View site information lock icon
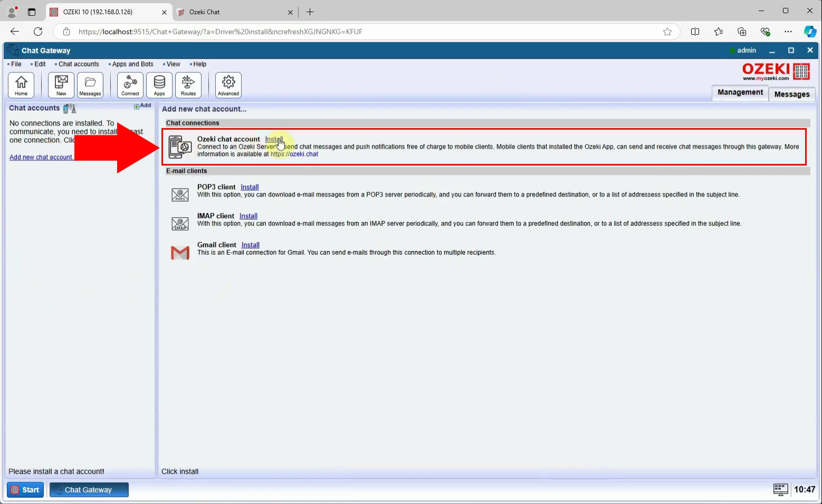 coord(66,32)
